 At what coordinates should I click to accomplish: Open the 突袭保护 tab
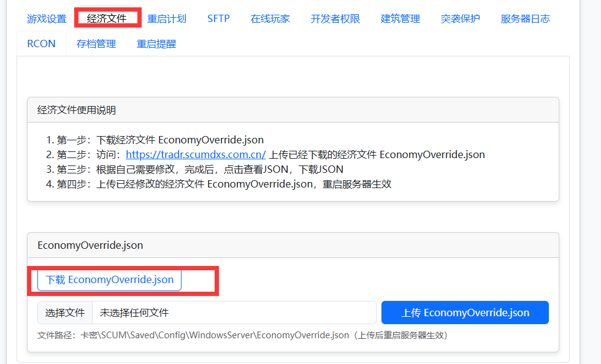click(461, 19)
